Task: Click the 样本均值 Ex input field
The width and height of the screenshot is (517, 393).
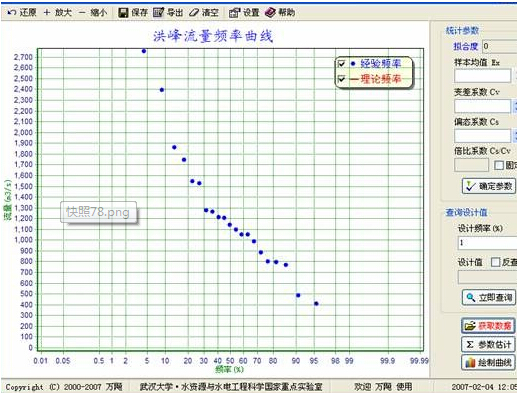Action: point(482,76)
